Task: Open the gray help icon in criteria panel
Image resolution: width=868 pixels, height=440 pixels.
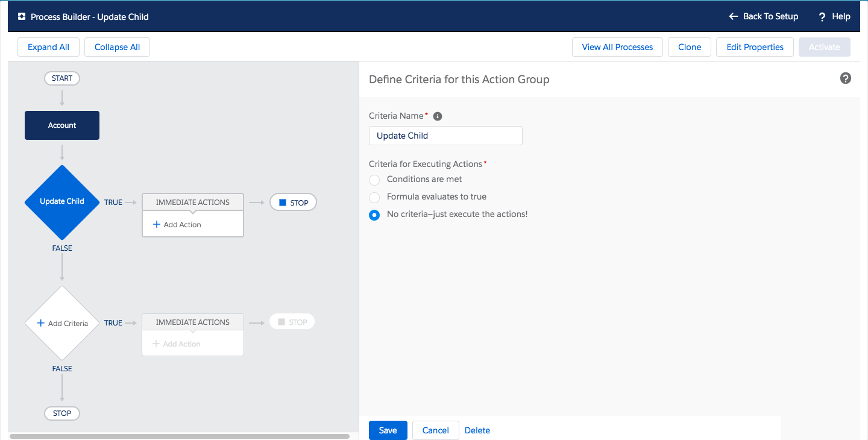Action: pyautogui.click(x=846, y=78)
